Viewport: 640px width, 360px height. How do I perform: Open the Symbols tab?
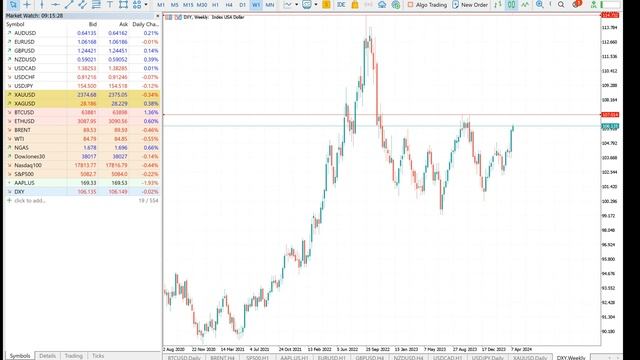pyautogui.click(x=20, y=356)
